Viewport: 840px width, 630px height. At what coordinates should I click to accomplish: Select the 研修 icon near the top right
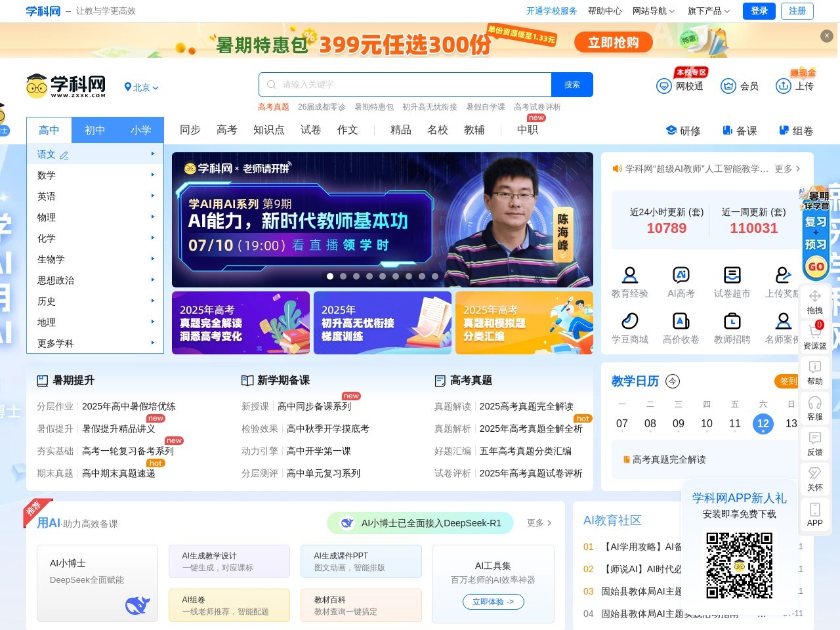(671, 131)
